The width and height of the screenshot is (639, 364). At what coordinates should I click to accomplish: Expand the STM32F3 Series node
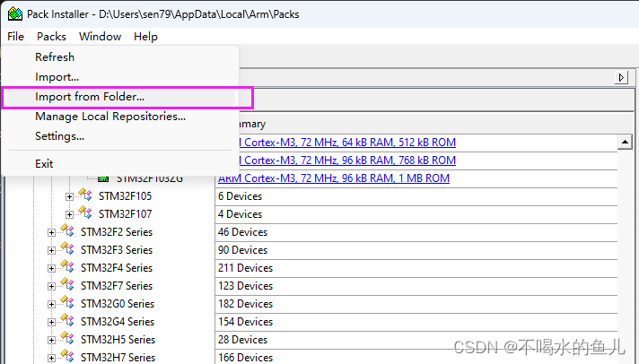coord(52,250)
